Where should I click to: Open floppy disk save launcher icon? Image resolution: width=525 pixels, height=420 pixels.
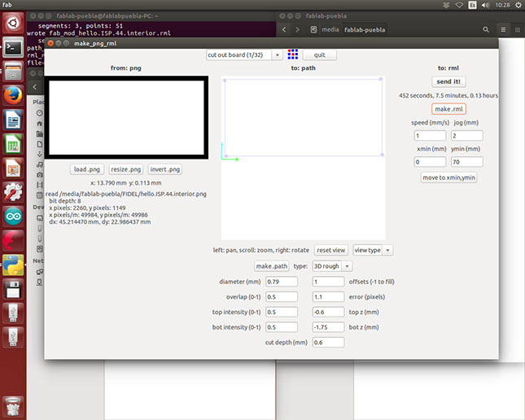(13, 289)
